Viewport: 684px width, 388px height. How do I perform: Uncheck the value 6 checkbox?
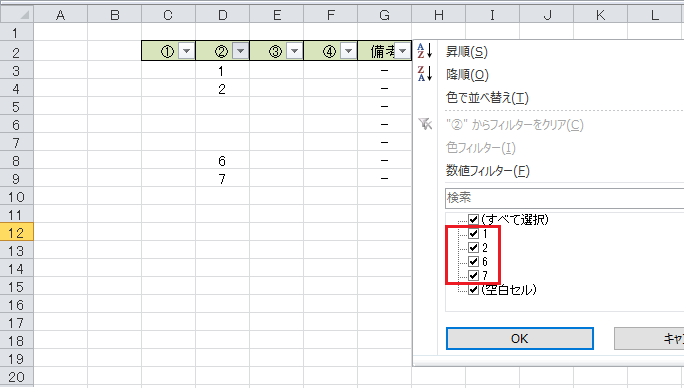473,261
